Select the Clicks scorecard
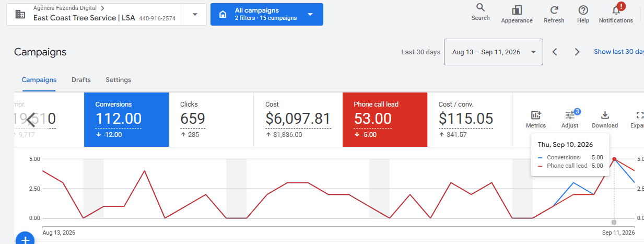 point(211,120)
